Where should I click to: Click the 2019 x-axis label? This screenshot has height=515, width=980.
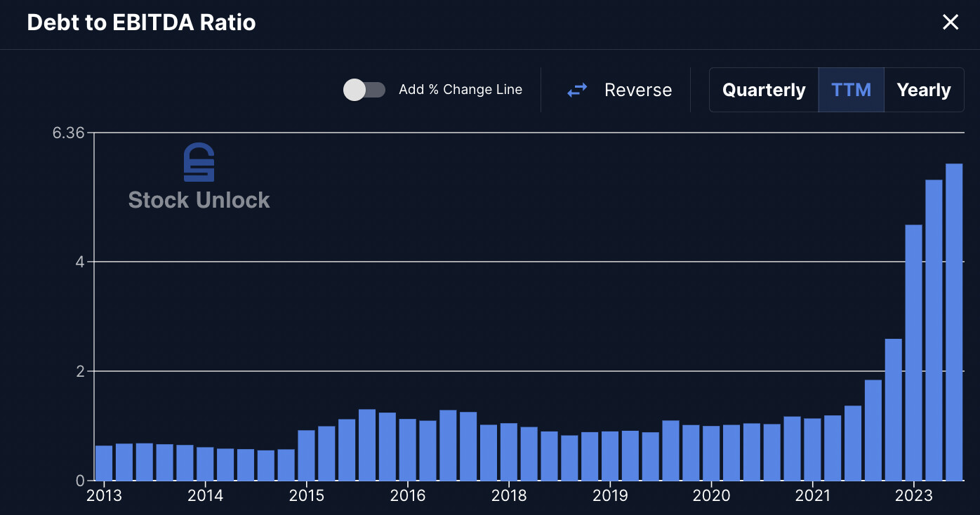(610, 495)
